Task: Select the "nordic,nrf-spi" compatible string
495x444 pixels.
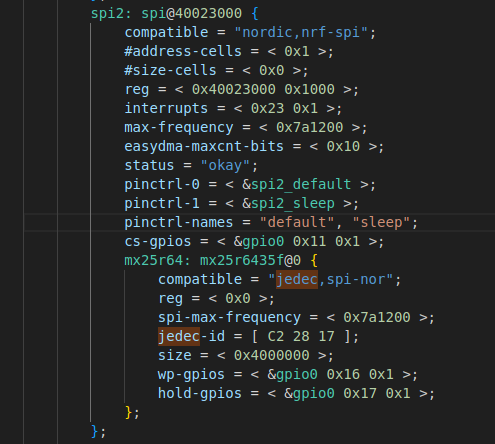Action: (301, 33)
